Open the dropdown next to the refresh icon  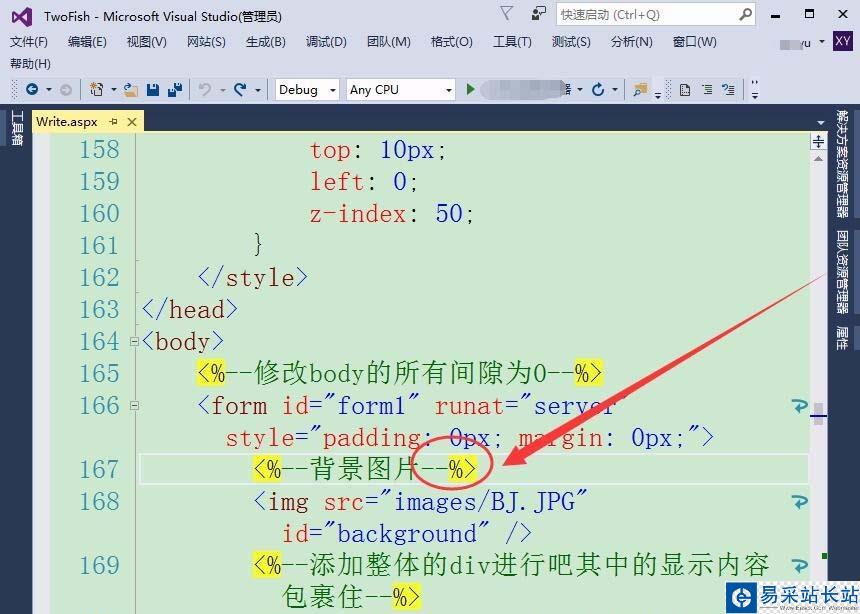pos(615,89)
